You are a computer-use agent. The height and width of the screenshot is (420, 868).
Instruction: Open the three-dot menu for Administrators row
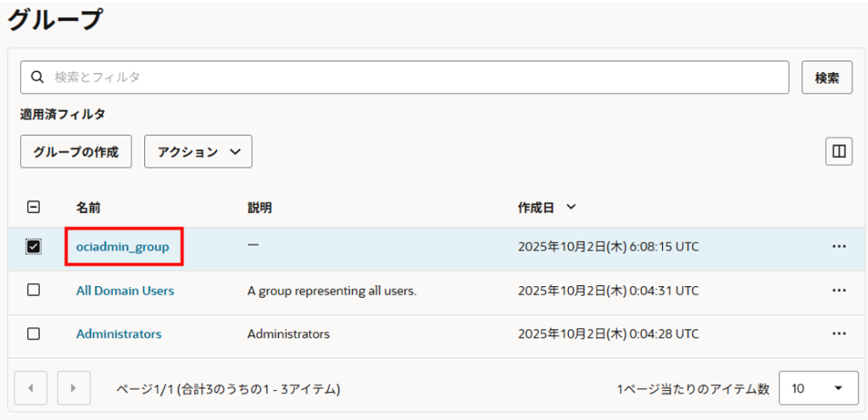point(838,333)
